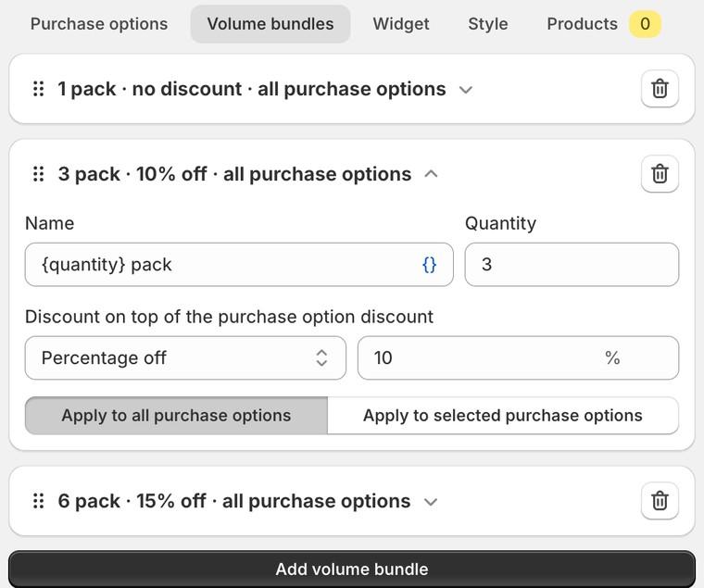The height and width of the screenshot is (588, 704).
Task: Switch to Purchase options tab
Action: point(99,24)
